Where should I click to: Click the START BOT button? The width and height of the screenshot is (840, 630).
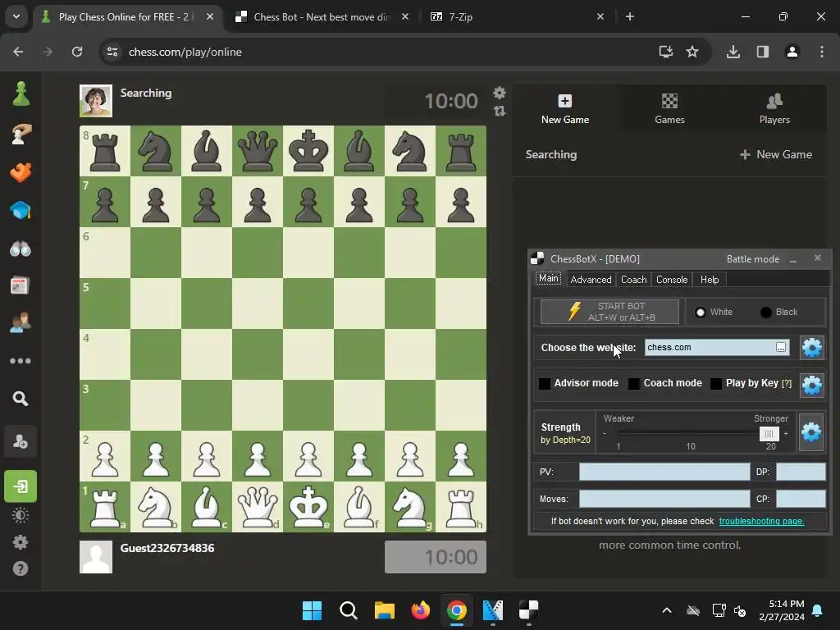[x=609, y=312]
